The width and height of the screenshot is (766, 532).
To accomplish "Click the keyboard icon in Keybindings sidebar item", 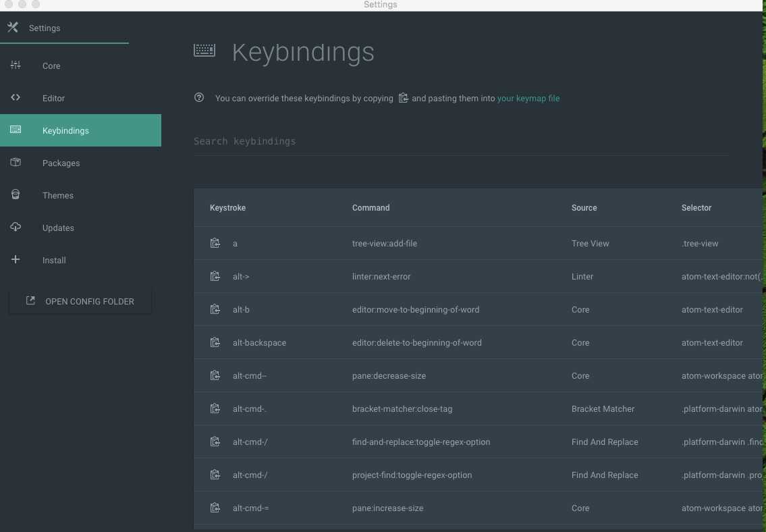I will pos(16,130).
